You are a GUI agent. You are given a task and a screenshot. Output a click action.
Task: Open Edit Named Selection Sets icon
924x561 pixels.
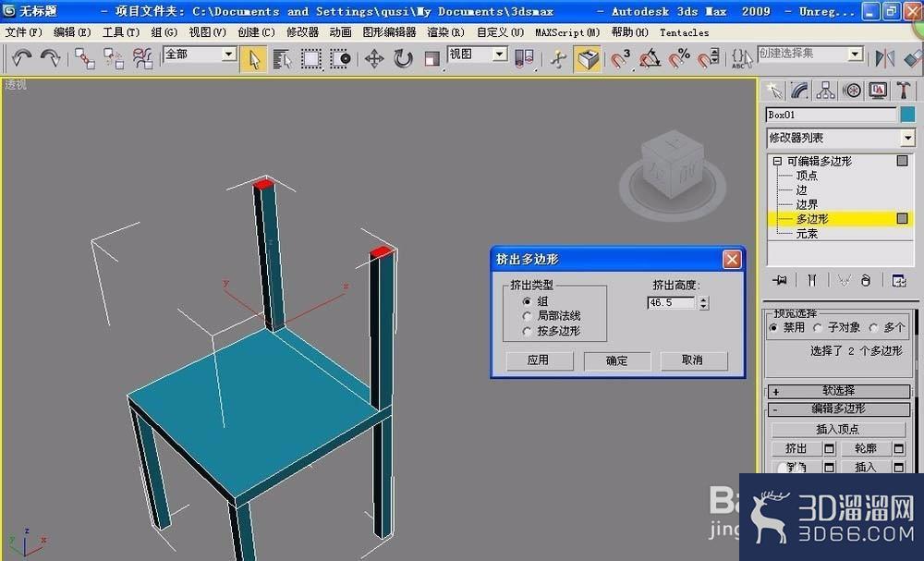tap(741, 58)
